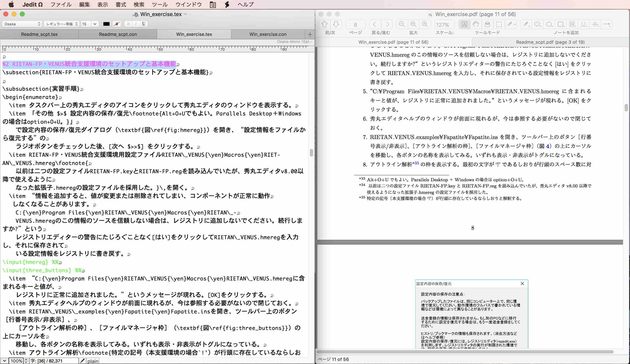
Task: Open the ウインドウ menu
Action: 189,4
